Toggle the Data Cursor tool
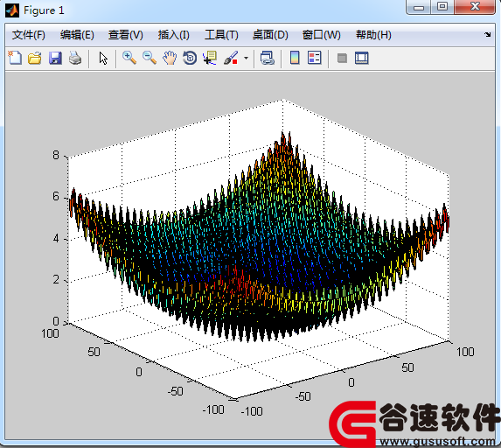Screen dimensions: 501x448 pos(210,59)
